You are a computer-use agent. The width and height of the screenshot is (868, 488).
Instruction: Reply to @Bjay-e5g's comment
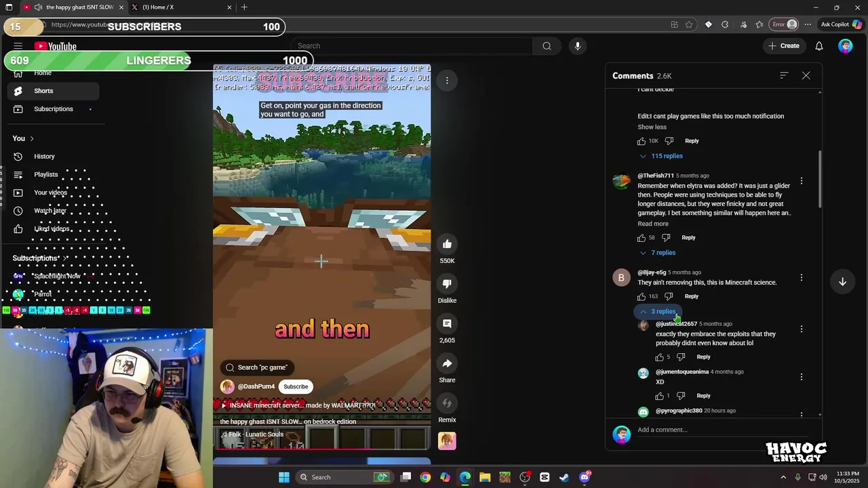tap(691, 296)
